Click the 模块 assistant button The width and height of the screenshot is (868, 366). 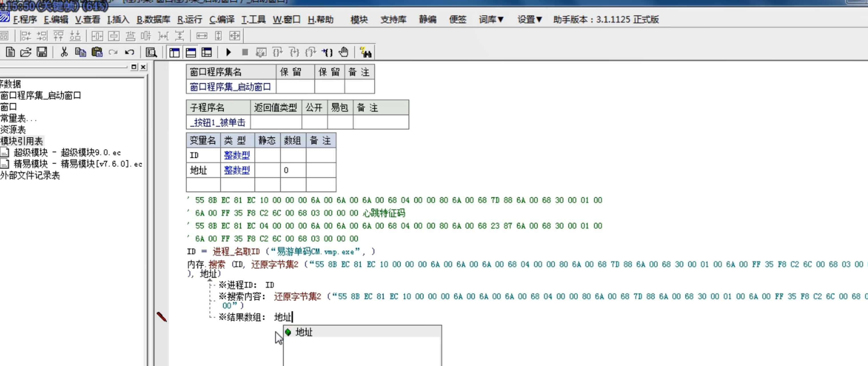click(x=359, y=20)
